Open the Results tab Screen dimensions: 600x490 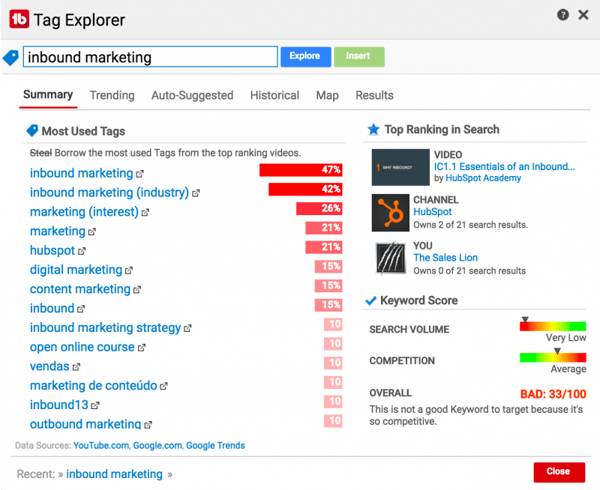click(374, 95)
